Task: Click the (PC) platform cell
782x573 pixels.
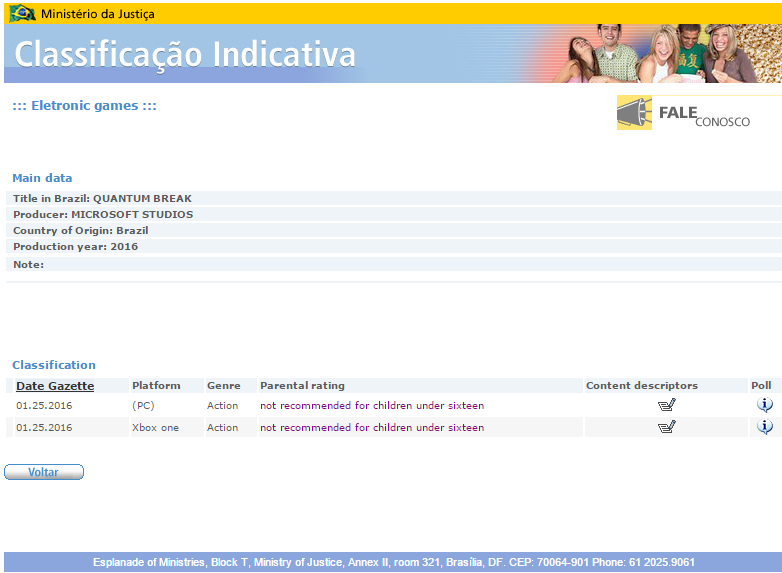Action: pos(143,405)
